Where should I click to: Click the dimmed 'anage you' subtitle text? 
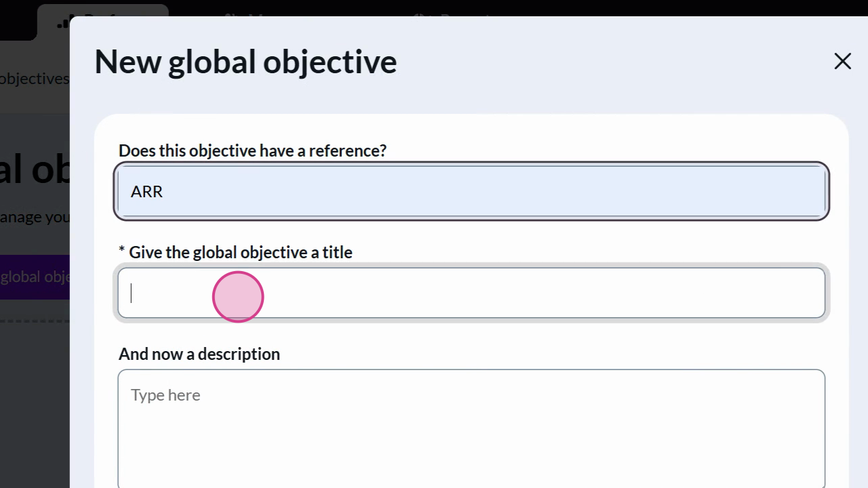(x=34, y=217)
